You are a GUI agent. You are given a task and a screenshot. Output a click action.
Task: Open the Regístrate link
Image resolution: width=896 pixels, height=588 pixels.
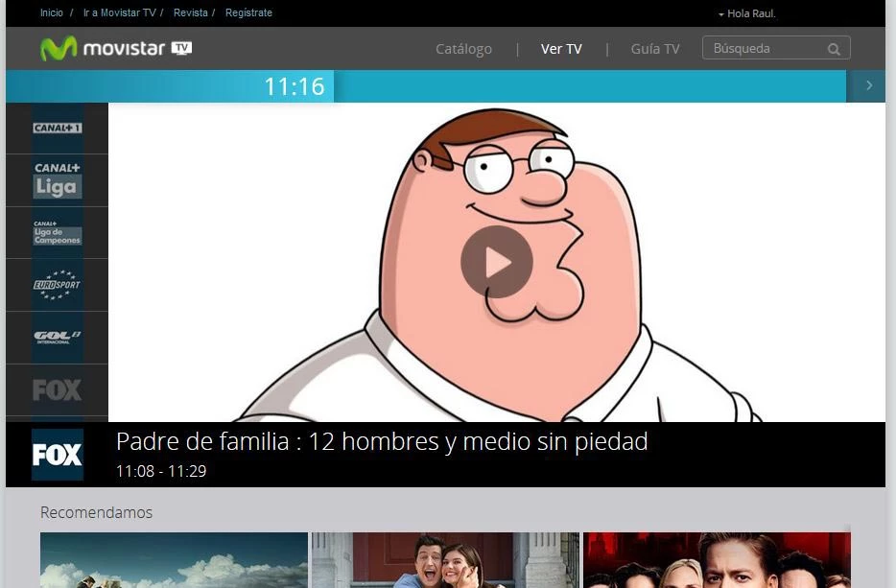point(248,13)
